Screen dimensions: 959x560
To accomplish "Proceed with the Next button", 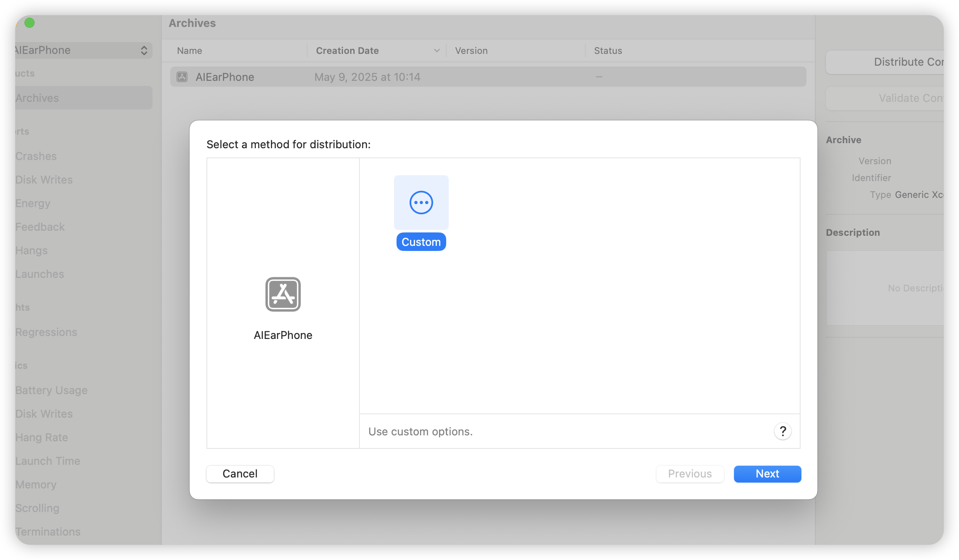I will [x=767, y=474].
